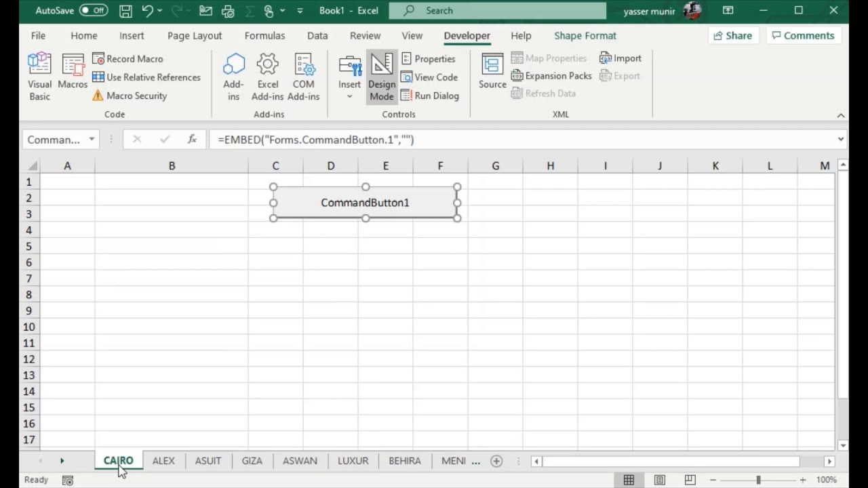Image resolution: width=868 pixels, height=488 pixels.
Task: Open the View tab
Action: pos(412,35)
